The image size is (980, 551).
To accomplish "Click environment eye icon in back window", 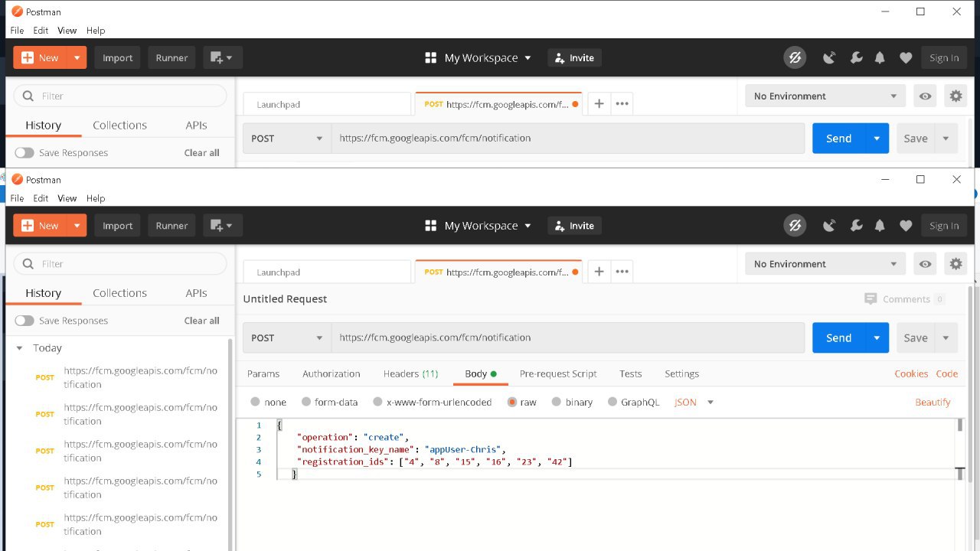I will (x=926, y=96).
